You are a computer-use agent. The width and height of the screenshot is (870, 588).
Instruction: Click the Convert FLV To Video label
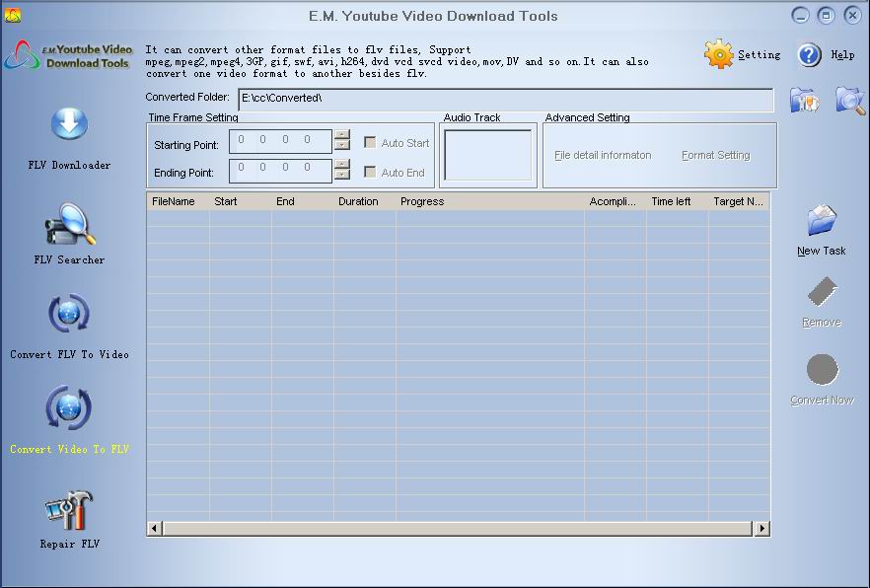69,354
